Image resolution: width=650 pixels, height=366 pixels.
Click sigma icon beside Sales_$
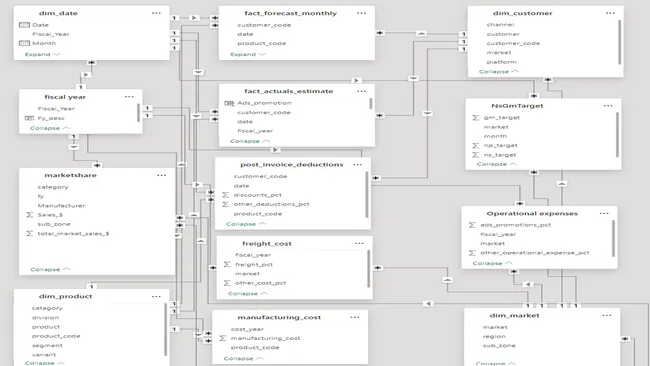point(29,215)
